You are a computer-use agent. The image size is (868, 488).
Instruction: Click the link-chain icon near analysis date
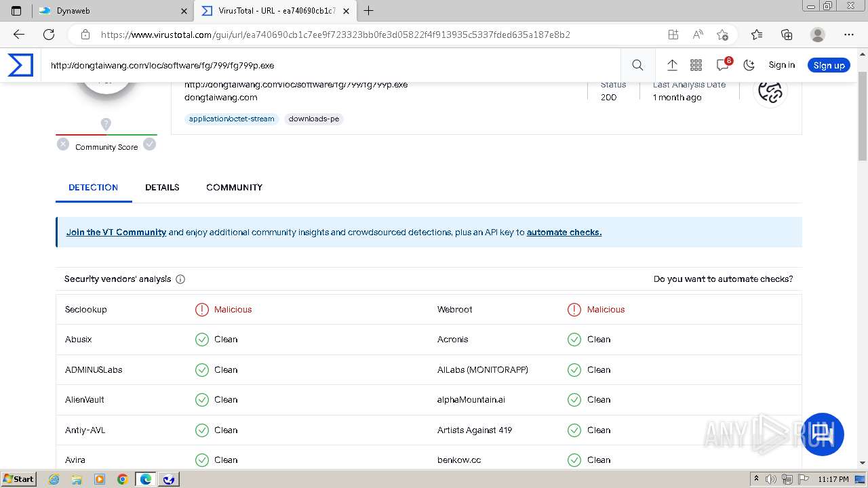click(770, 91)
